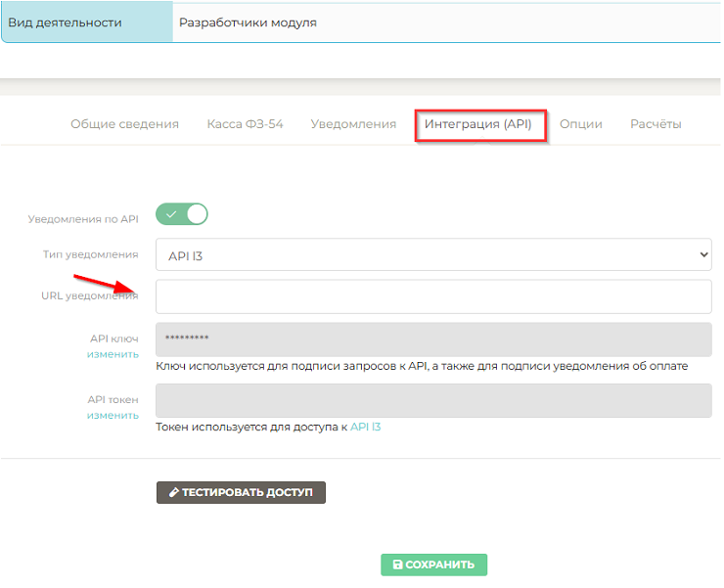
Task: Click the floppy disk icon on Сохранить
Action: (x=397, y=565)
